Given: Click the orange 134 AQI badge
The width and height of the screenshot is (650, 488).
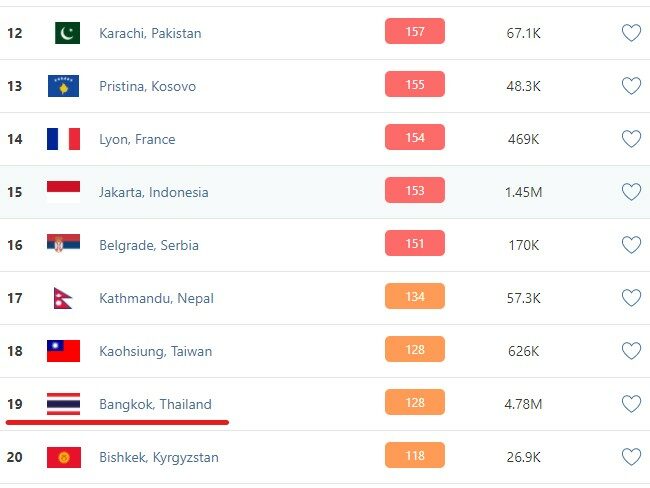Looking at the screenshot, I should (x=415, y=296).
